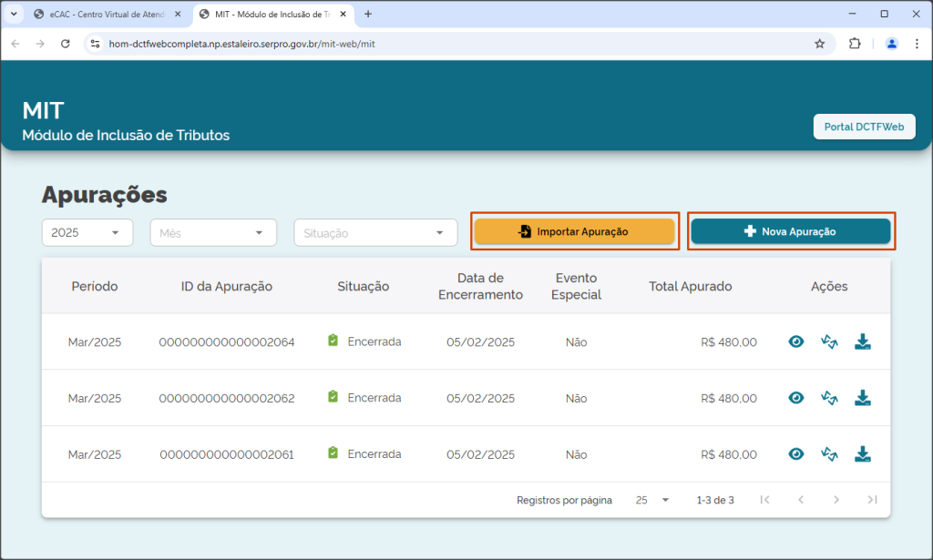The image size is (933, 560).
Task: Open browser extensions puzzle icon
Action: [x=855, y=44]
